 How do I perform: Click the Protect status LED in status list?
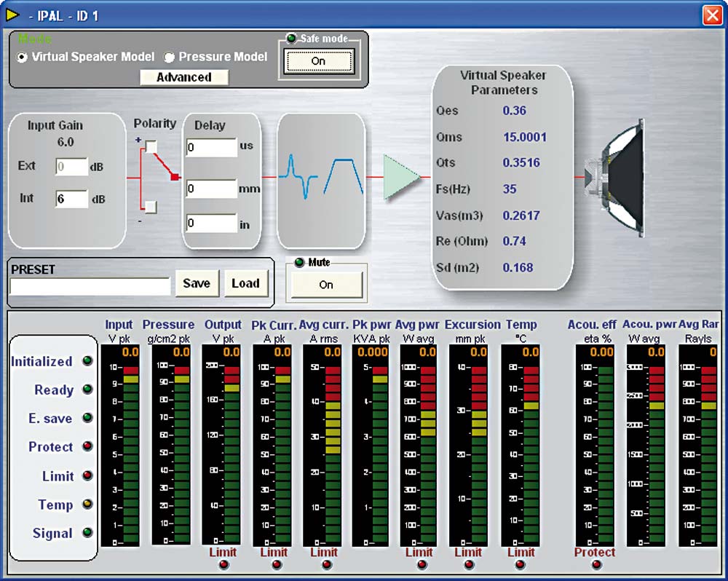(x=87, y=446)
